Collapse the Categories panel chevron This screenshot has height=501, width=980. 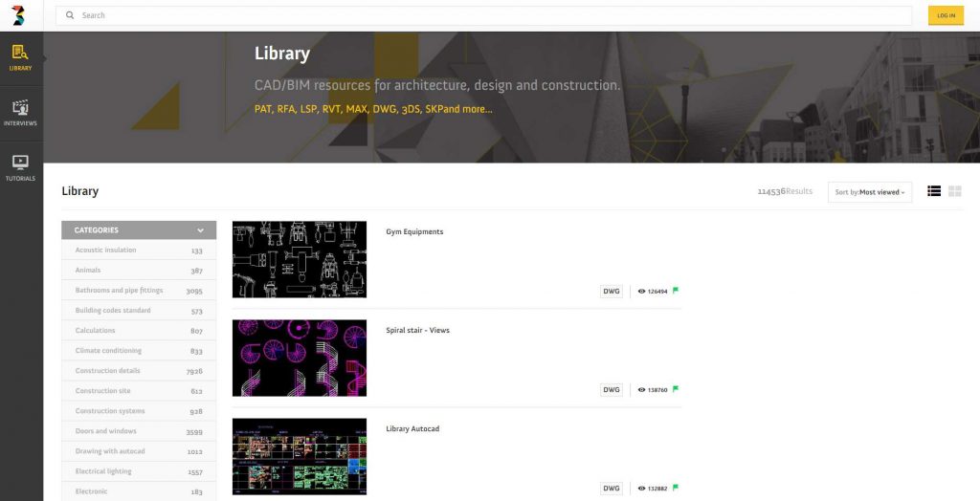[x=200, y=230]
